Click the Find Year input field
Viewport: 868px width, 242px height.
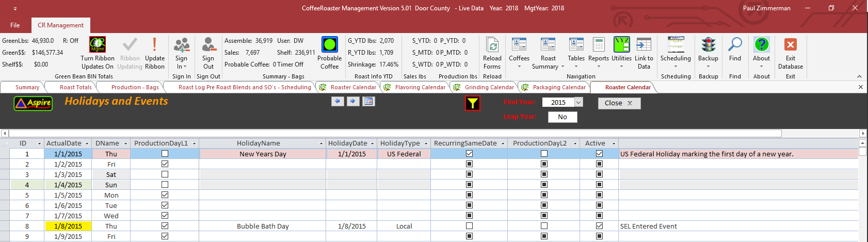click(558, 102)
